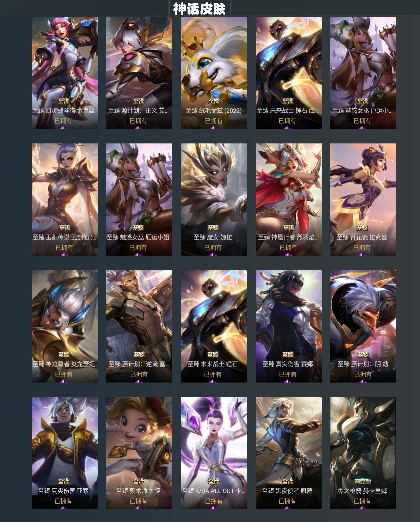420x522 pixels.
Task: Click purple gem icon beneath 零之枪骑 赫卡里姆
Action: 362,507
